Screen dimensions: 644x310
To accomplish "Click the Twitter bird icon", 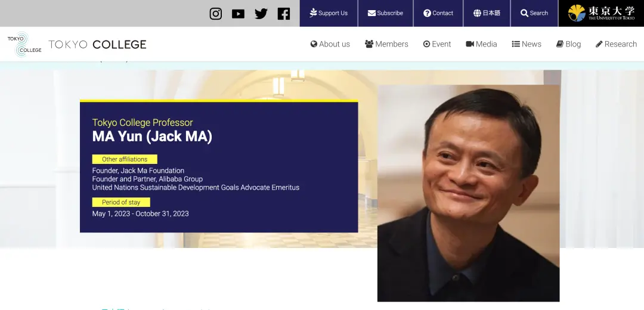I will click(261, 14).
